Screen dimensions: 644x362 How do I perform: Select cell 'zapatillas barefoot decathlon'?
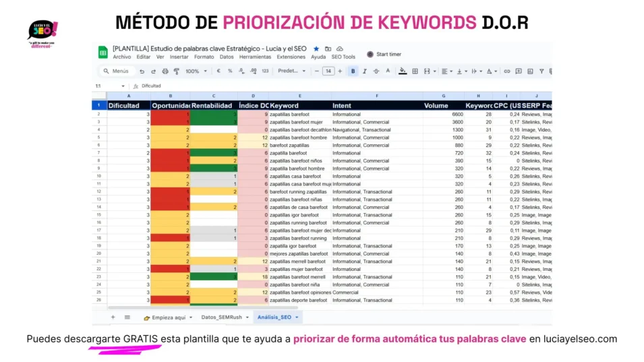point(300,129)
